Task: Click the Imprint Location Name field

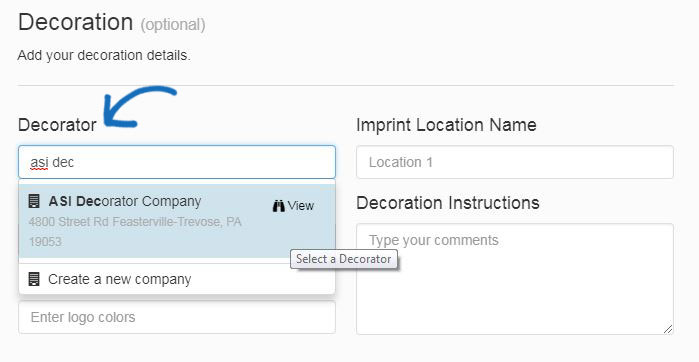Action: pos(515,162)
